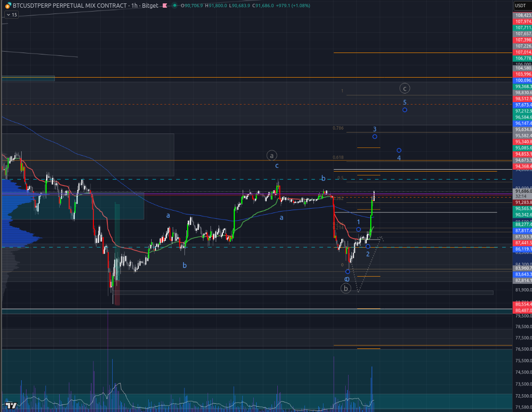Open the USDT currency dropdown
This screenshot has height=412, width=532.
520,6
